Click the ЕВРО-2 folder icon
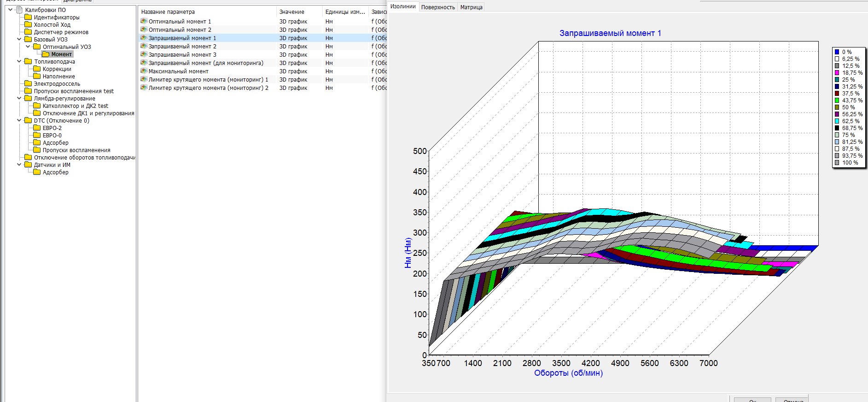Image resolution: width=868 pixels, height=402 pixels. pos(37,128)
